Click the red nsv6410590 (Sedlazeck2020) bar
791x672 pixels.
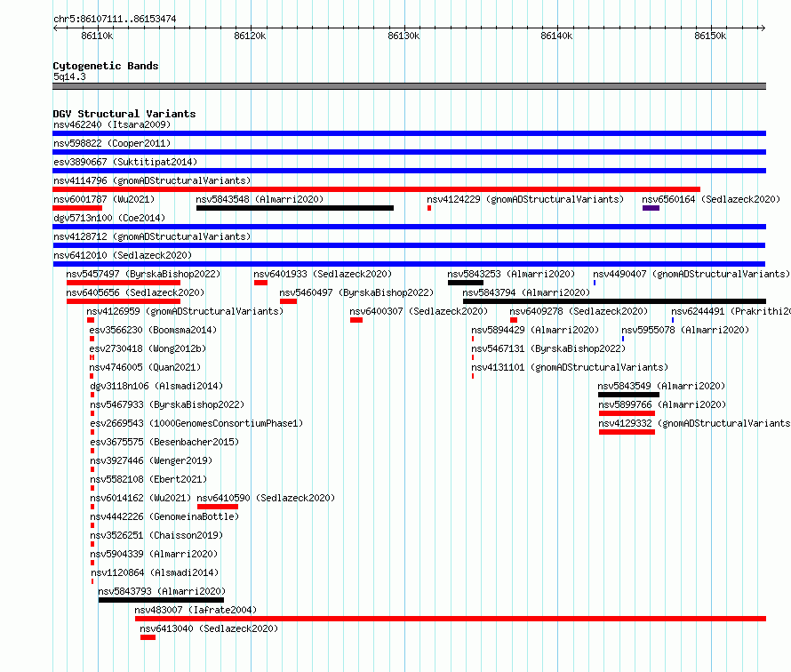[x=218, y=507]
